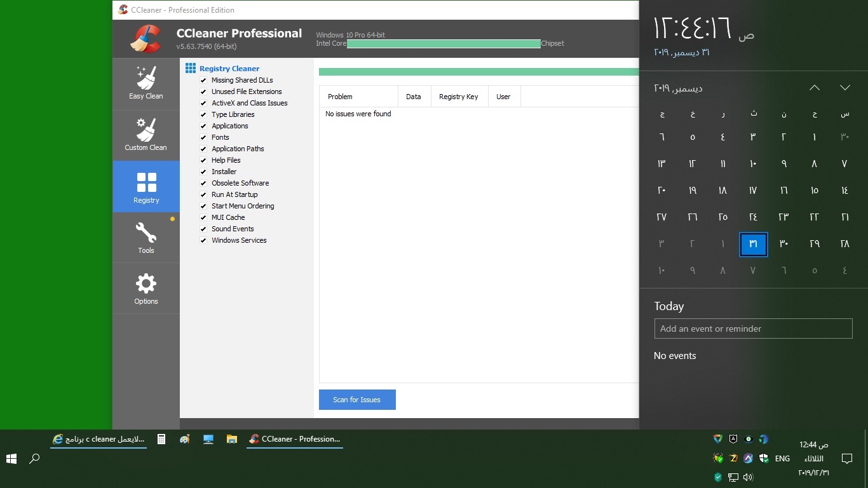Toggle MUI Cache checkbox
Viewport: 868px width, 488px height.
203,217
